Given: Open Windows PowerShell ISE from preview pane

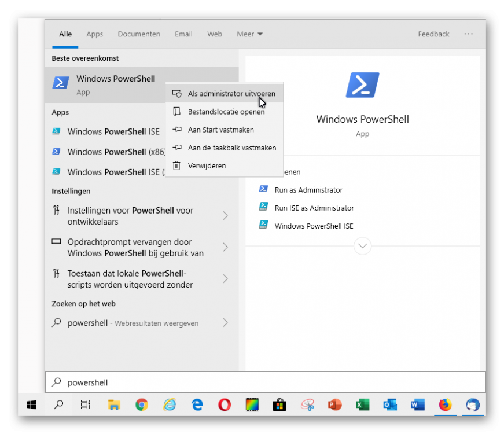Looking at the screenshot, I should 314,226.
